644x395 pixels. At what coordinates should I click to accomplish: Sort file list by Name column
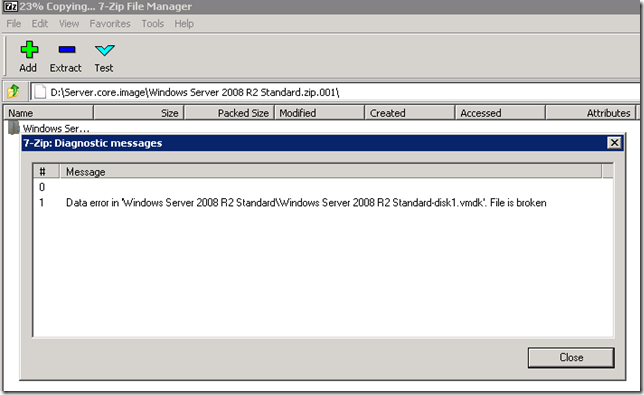[x=48, y=113]
